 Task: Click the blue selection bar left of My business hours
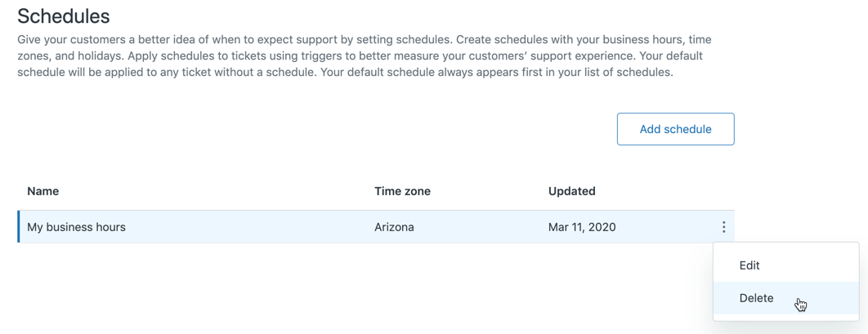(x=19, y=227)
